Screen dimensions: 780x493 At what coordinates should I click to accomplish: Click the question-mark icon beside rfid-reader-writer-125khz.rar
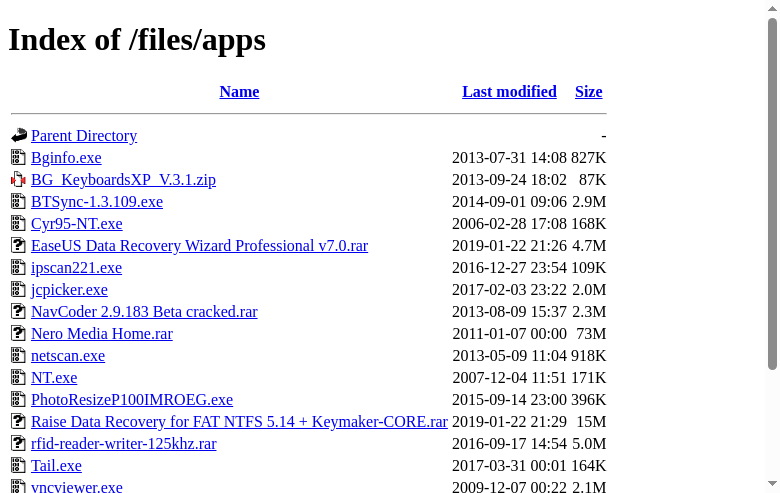pos(18,443)
